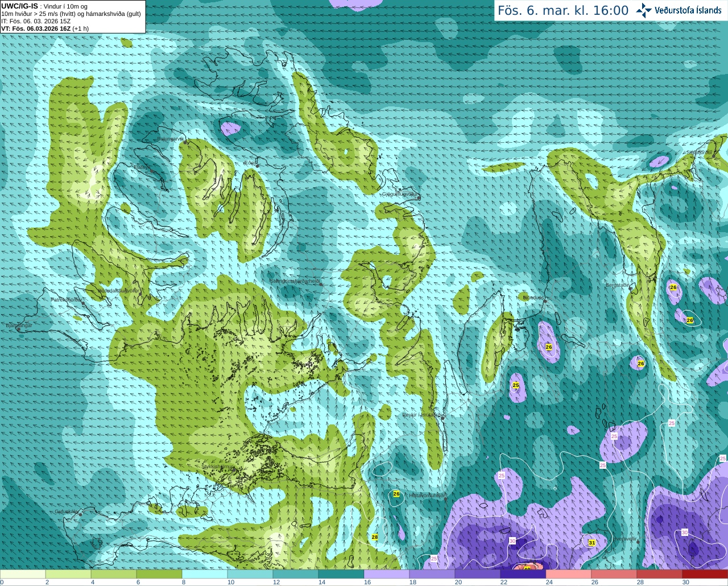Click the Bolungarvík station label

tap(171, 139)
